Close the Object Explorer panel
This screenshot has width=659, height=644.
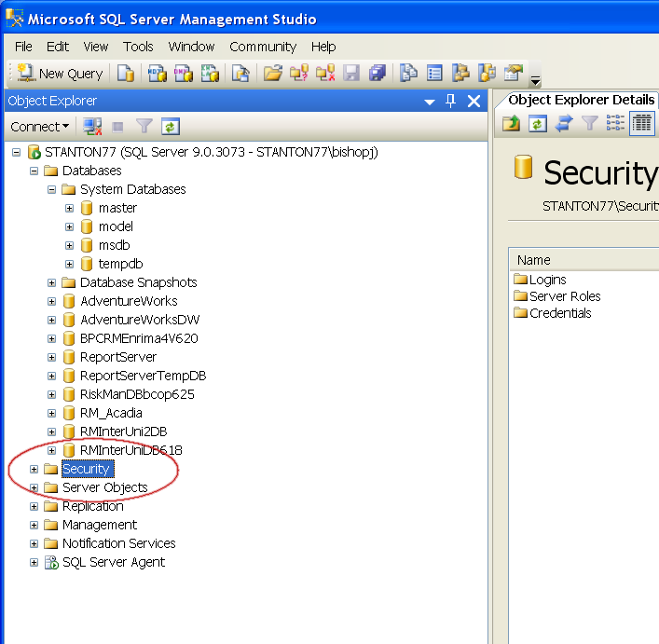click(x=474, y=101)
